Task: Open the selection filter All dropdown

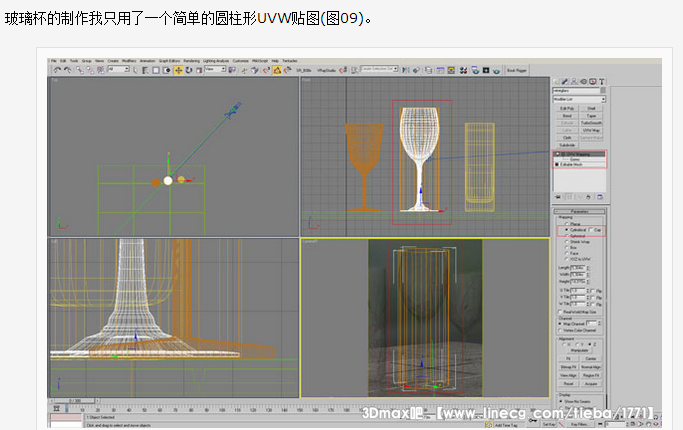Action: pos(118,69)
